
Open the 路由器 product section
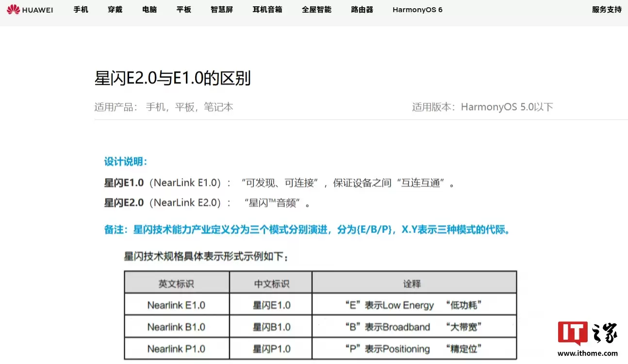click(x=362, y=9)
